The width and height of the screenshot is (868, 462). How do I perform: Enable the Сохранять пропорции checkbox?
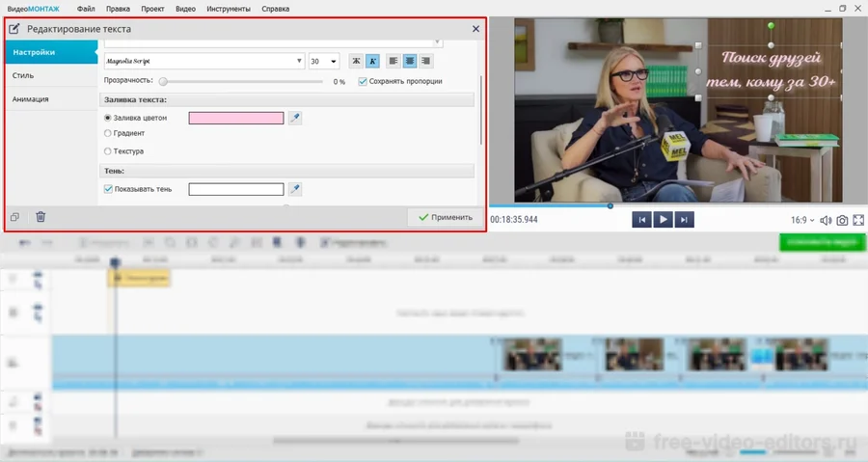tap(363, 82)
